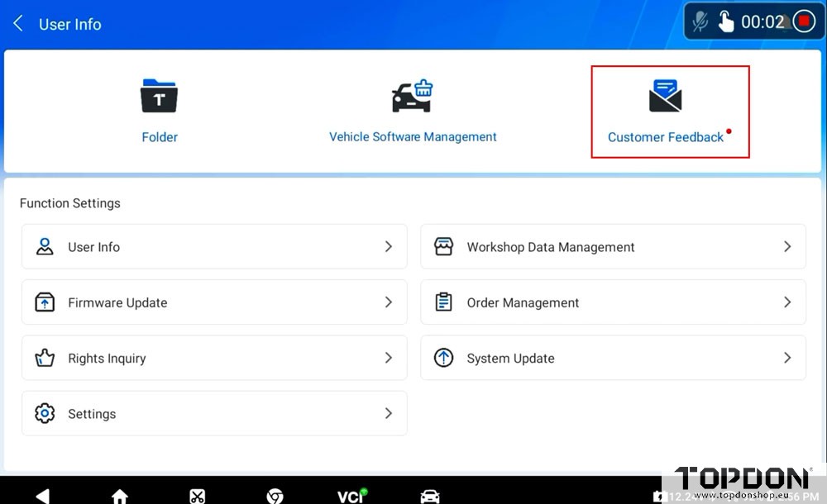
Task: Open Vehicle Software Management car icon
Action: click(412, 96)
